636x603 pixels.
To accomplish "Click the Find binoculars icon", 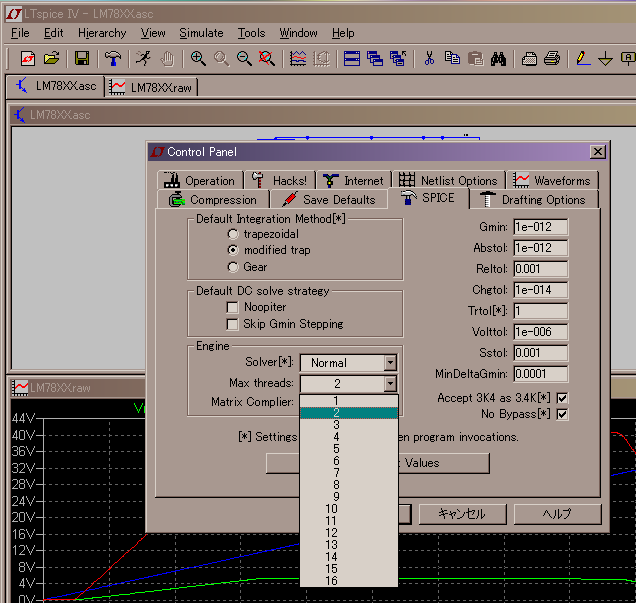I will click(x=498, y=59).
